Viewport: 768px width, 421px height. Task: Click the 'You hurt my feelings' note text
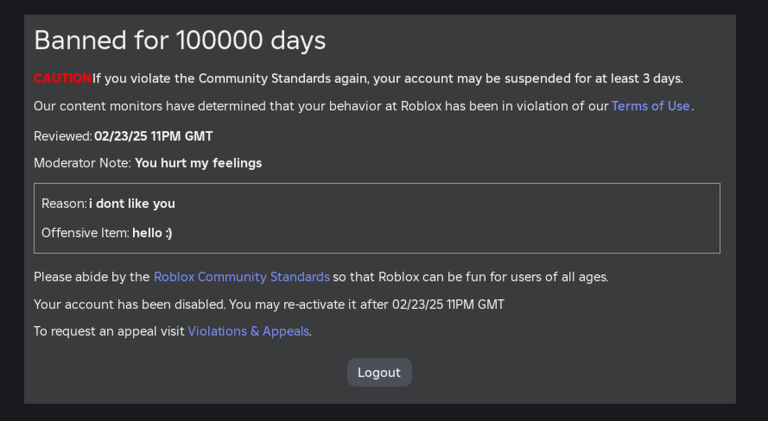[198, 163]
